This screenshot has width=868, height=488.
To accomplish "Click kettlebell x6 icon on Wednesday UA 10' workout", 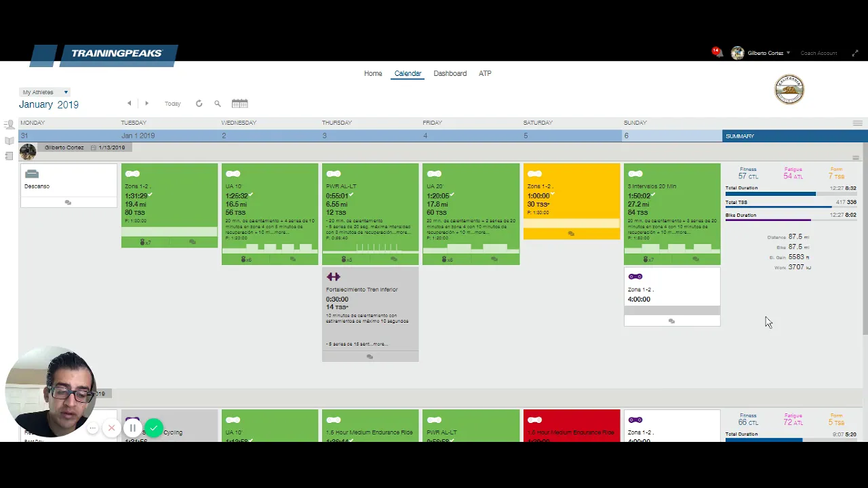I will pyautogui.click(x=245, y=259).
